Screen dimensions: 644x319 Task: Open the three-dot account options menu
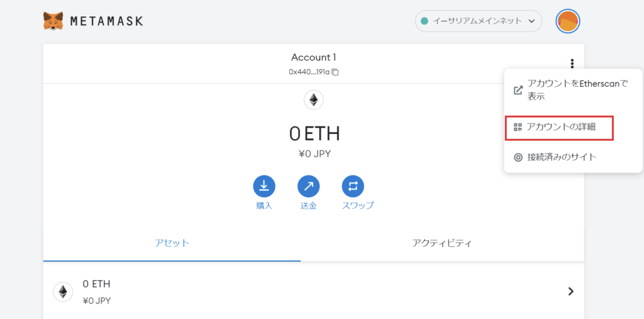click(x=572, y=64)
